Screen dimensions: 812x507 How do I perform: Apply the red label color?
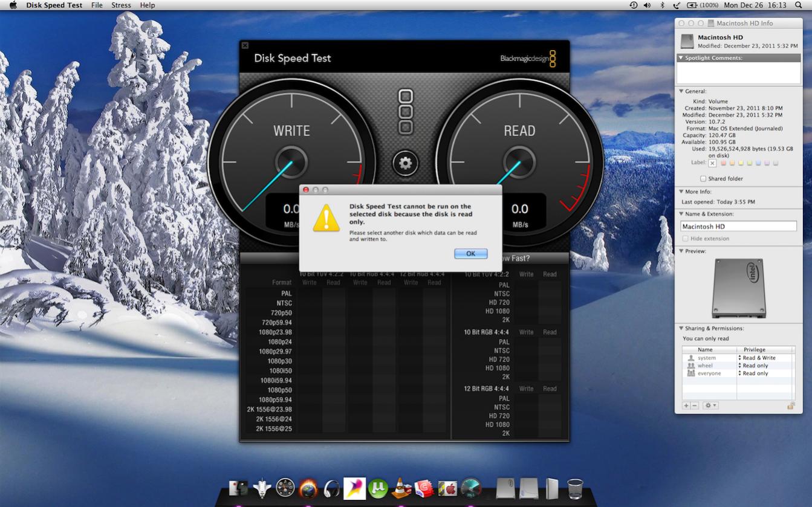(723, 163)
